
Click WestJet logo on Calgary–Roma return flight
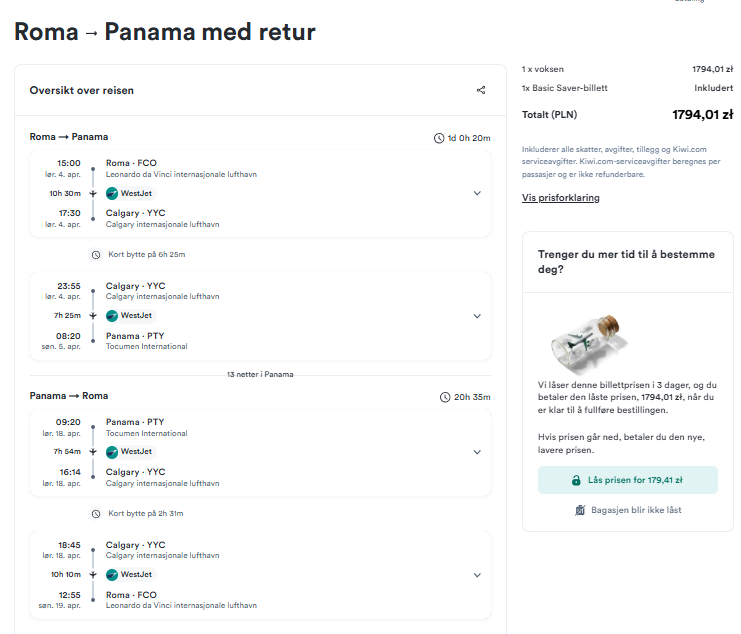pyautogui.click(x=112, y=575)
